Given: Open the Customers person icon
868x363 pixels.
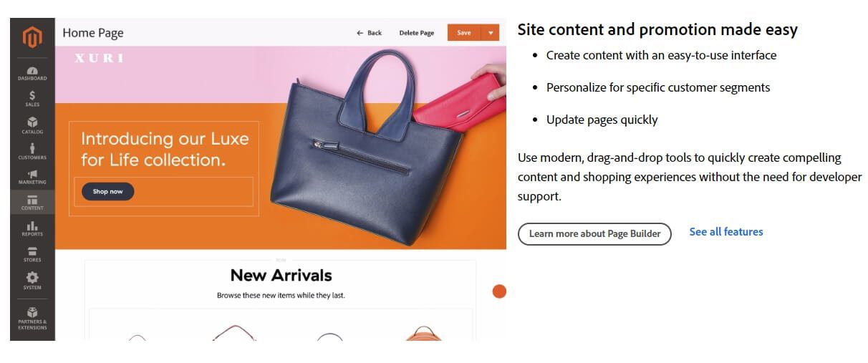Looking at the screenshot, I should coord(32,148).
